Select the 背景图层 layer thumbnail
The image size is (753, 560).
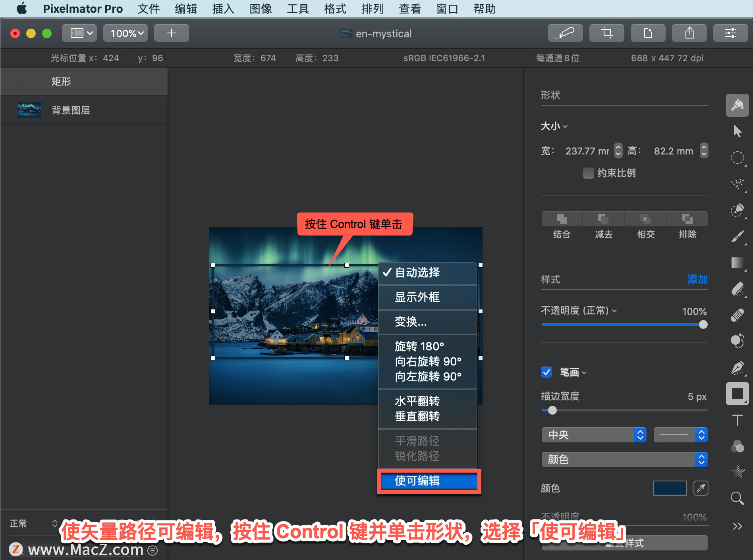tap(29, 110)
